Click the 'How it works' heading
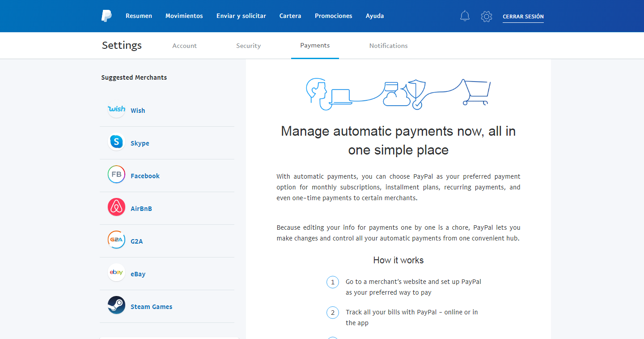This screenshot has height=339, width=644. 398,260
